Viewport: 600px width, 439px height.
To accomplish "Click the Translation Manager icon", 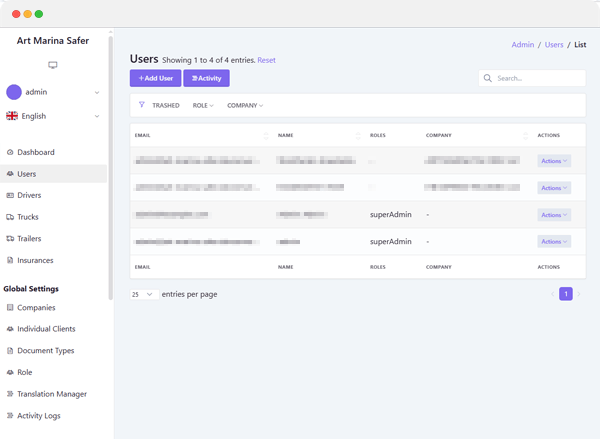I will click(x=10, y=394).
